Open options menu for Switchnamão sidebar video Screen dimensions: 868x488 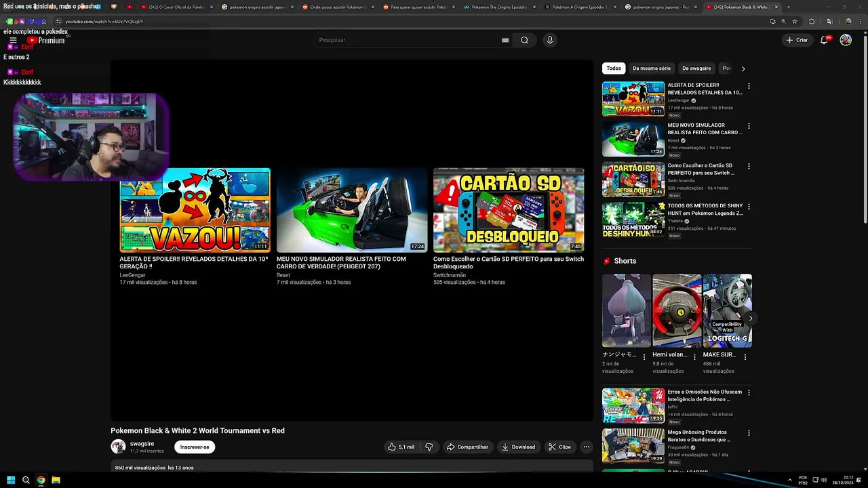(749, 166)
